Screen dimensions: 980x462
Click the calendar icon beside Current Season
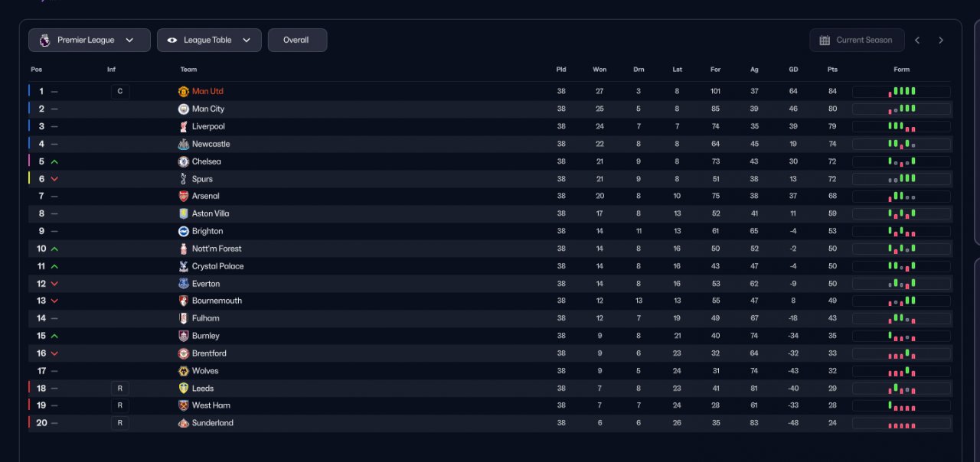pyautogui.click(x=825, y=41)
